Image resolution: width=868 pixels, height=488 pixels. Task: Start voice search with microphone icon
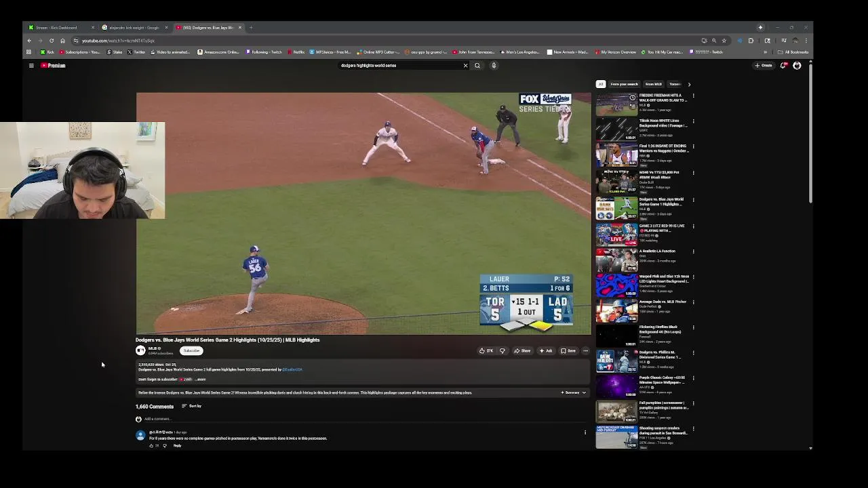[494, 66]
